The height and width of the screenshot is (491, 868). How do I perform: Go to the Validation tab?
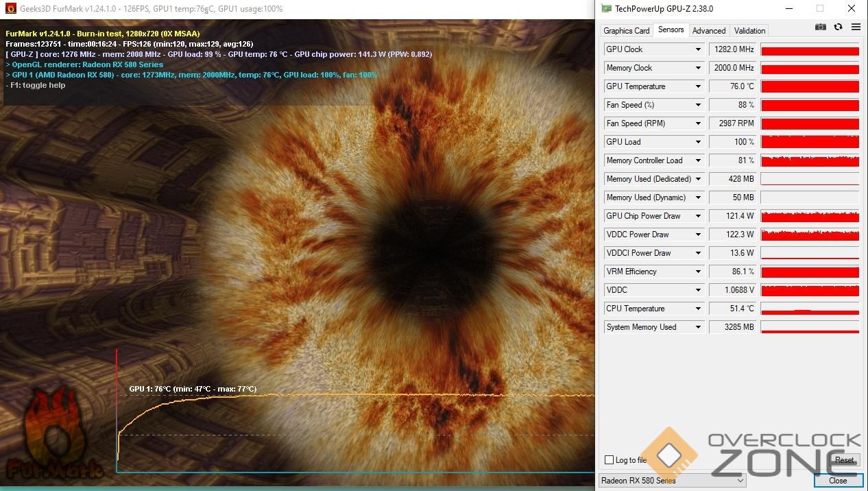749,31
